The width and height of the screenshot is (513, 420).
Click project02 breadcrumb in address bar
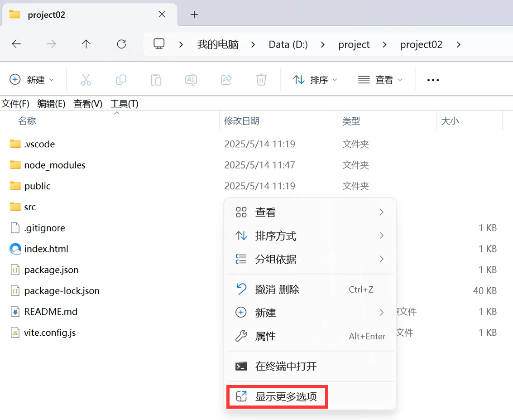tap(421, 44)
